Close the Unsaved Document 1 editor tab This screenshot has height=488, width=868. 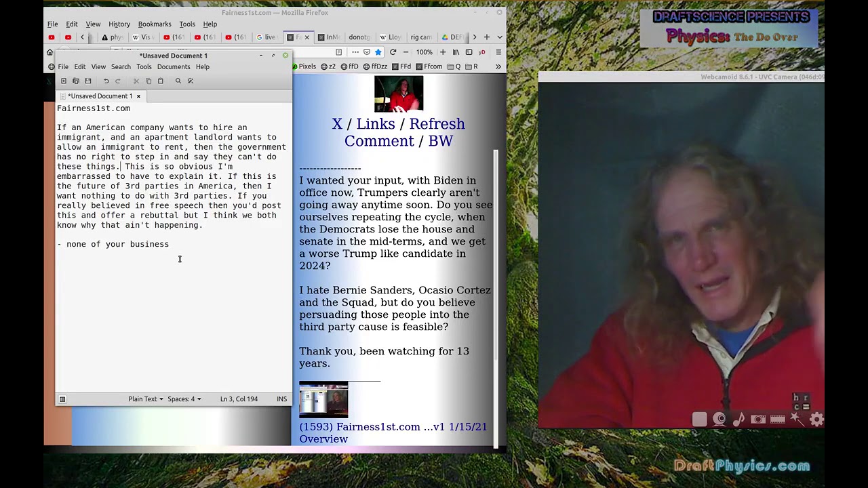point(138,96)
